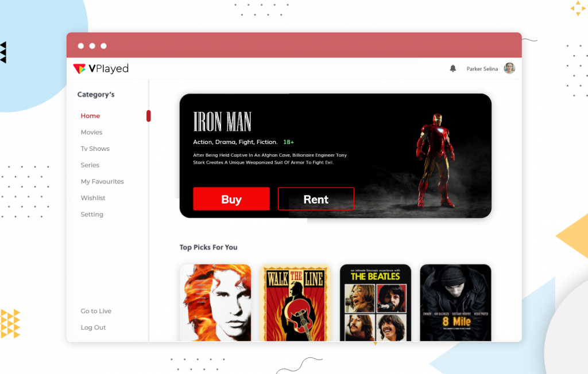Select the Tv Shows category
This screenshot has height=374, width=588.
tap(95, 148)
